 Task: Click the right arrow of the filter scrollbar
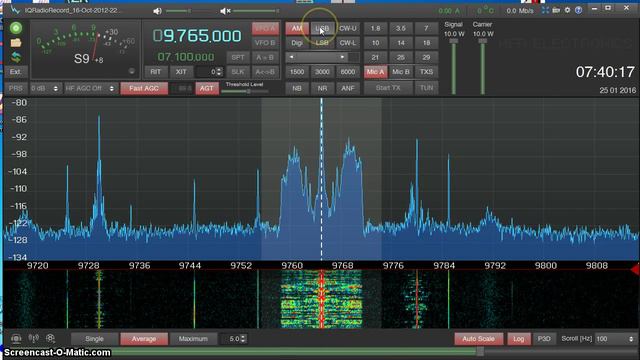coord(342,57)
